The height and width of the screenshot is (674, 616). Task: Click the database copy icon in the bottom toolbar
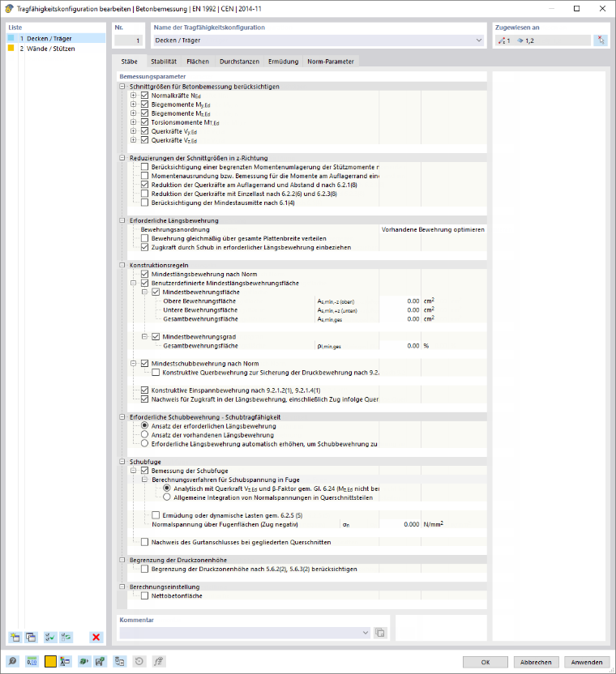tap(120, 661)
